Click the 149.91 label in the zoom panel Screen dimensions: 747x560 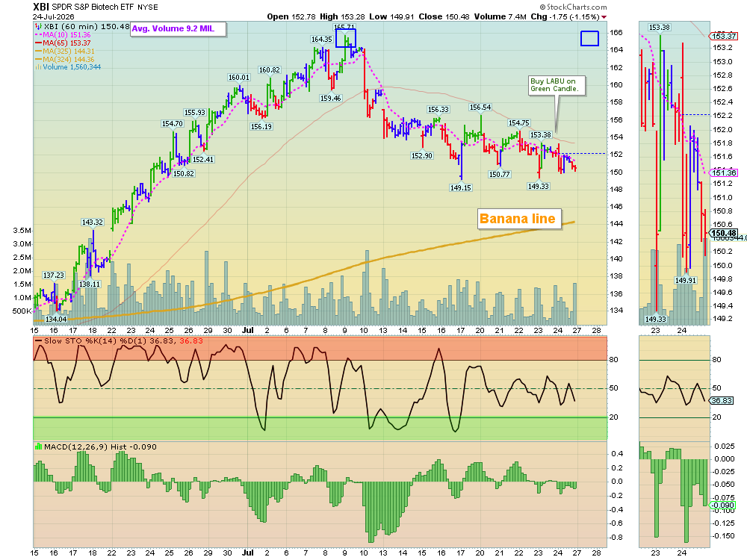[686, 281]
